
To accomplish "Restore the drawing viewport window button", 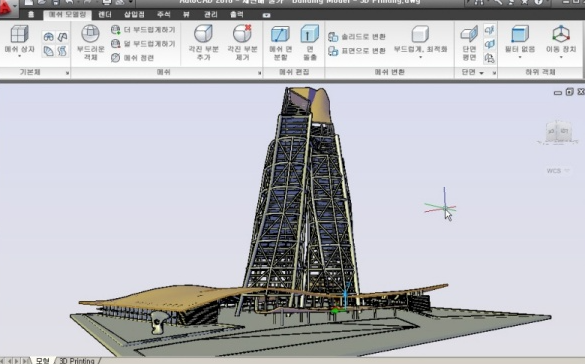I will [569, 92].
